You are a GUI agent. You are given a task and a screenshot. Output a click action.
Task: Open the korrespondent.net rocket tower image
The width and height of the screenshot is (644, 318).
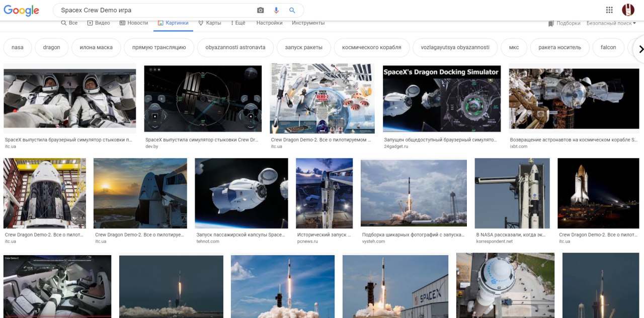(x=512, y=193)
